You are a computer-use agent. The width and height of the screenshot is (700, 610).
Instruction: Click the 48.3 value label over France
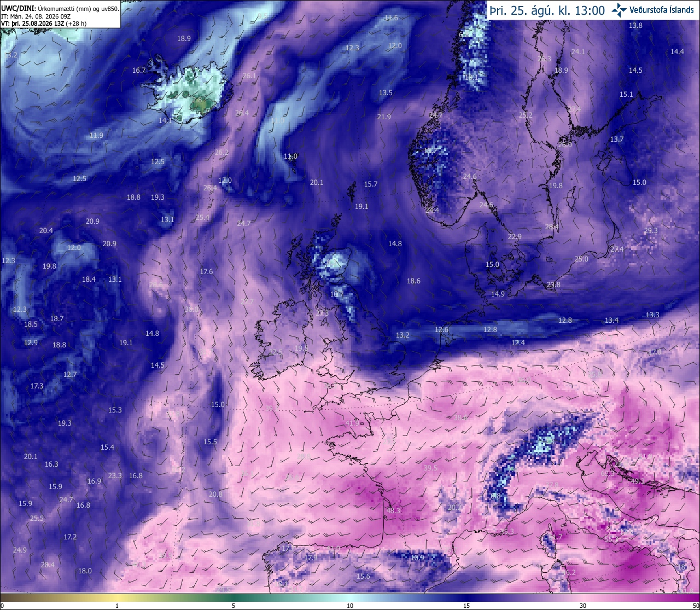393,510
